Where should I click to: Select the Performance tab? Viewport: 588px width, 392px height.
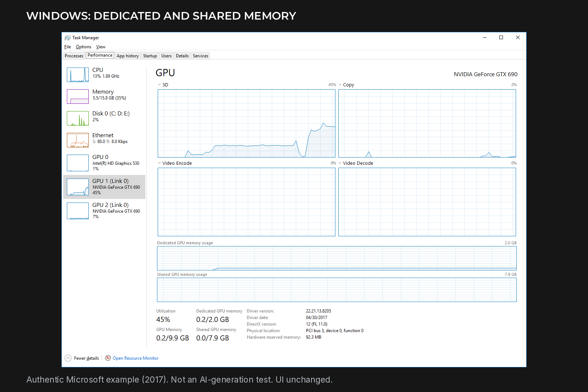[100, 55]
